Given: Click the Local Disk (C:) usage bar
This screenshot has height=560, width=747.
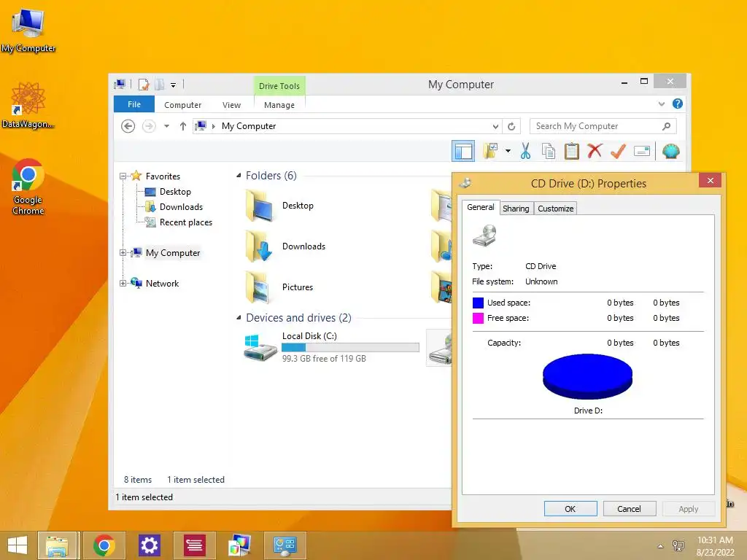Looking at the screenshot, I should coord(350,348).
